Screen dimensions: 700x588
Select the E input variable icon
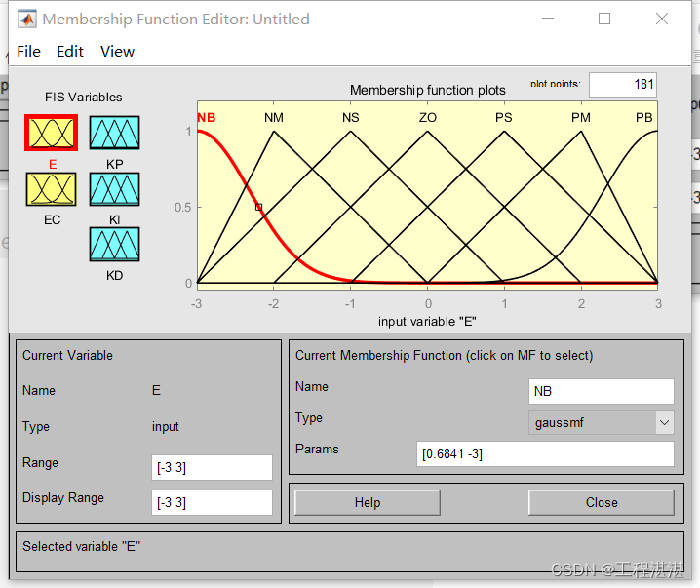(x=52, y=133)
